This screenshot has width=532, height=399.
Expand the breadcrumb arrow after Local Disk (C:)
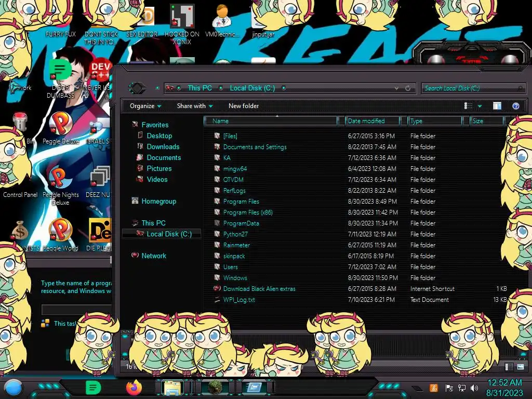click(x=284, y=88)
